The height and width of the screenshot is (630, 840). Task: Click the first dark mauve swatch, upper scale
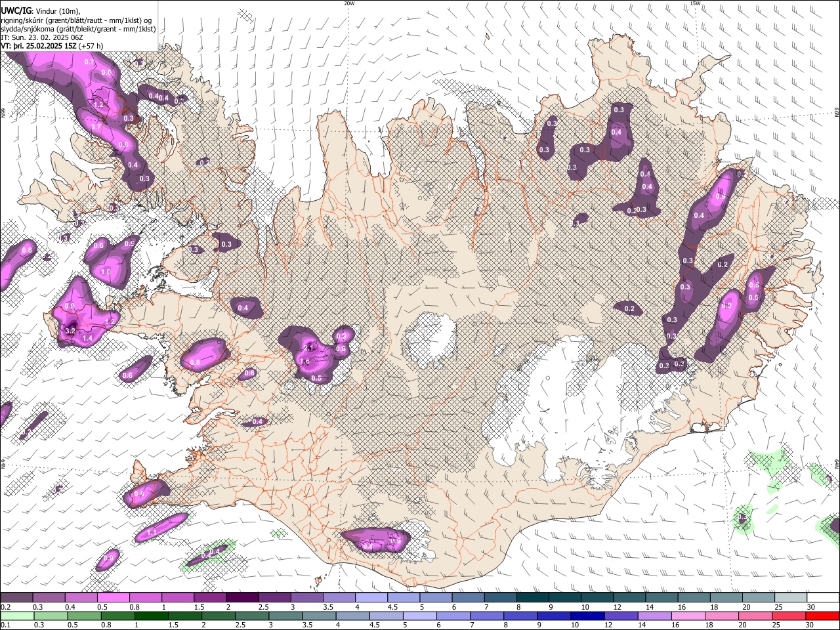(16, 598)
